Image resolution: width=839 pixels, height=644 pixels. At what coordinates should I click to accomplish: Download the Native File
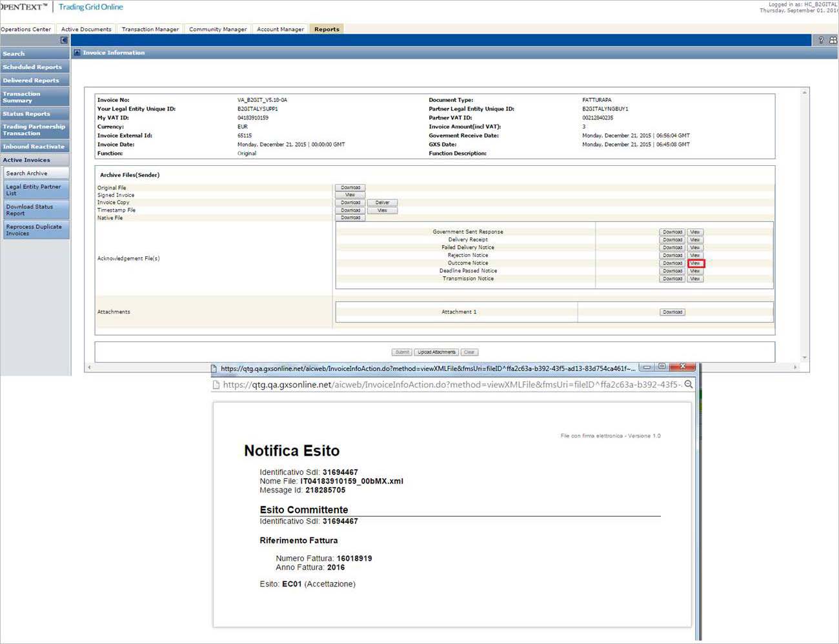coord(350,217)
